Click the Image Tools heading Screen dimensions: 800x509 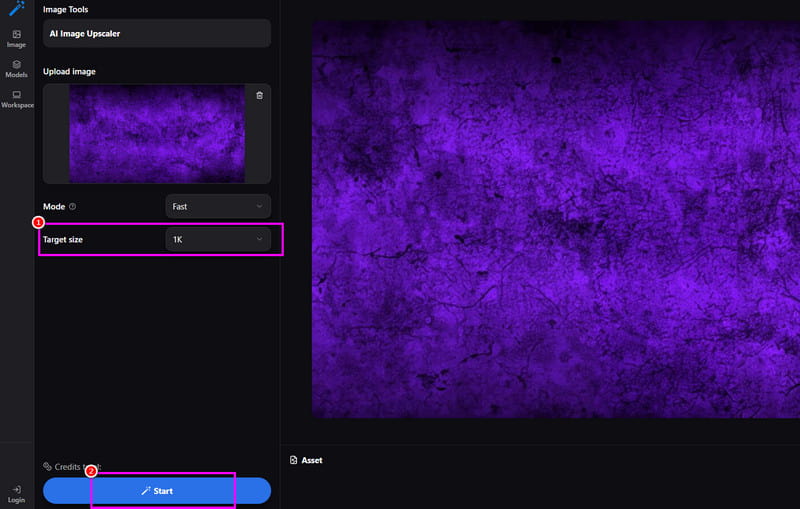[x=65, y=9]
